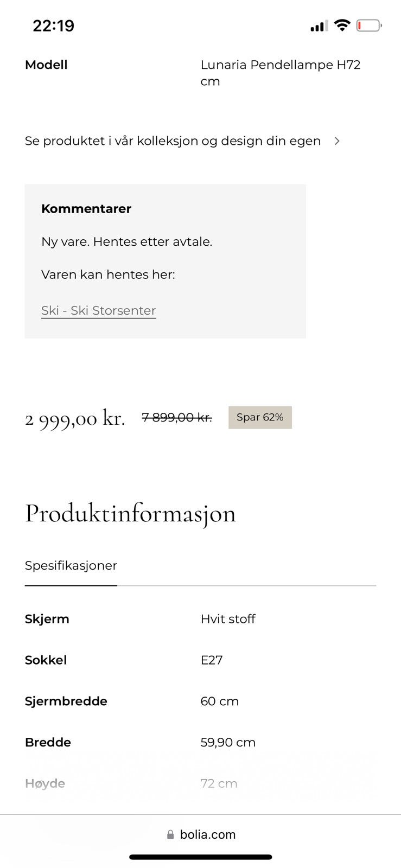Click the 59,90 cm Bredde value
The width and height of the screenshot is (401, 868).
coord(228,743)
